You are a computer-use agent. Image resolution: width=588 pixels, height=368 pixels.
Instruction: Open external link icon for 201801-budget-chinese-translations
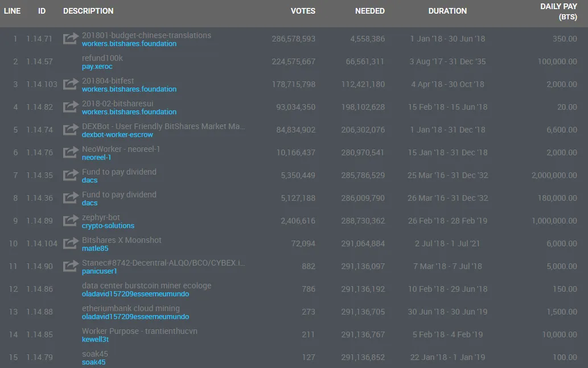[71, 38]
